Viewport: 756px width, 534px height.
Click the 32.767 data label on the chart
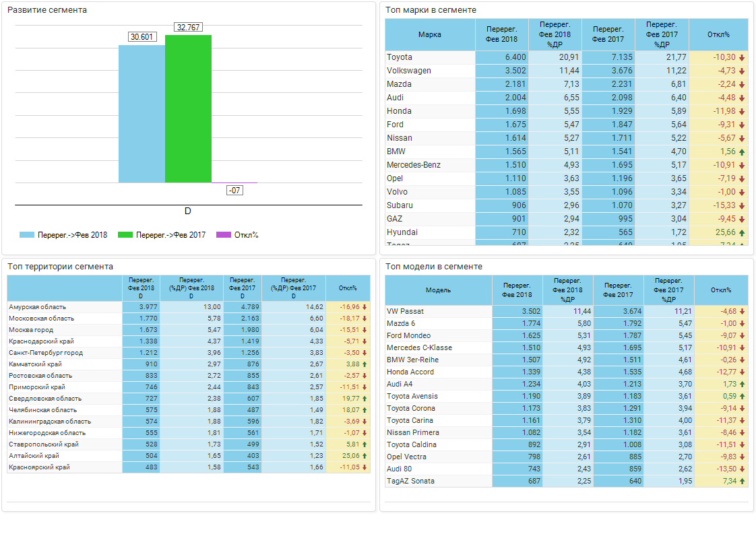click(x=188, y=28)
